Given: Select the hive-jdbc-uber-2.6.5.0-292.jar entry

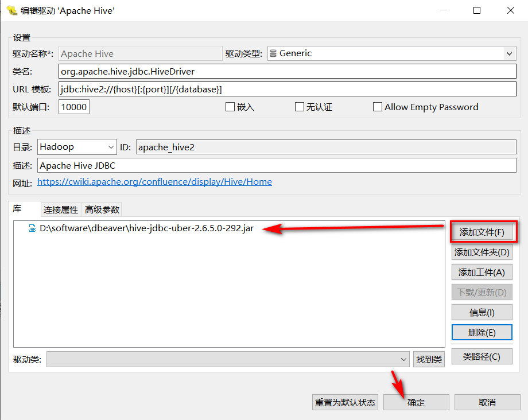Looking at the screenshot, I should pyautogui.click(x=146, y=228).
